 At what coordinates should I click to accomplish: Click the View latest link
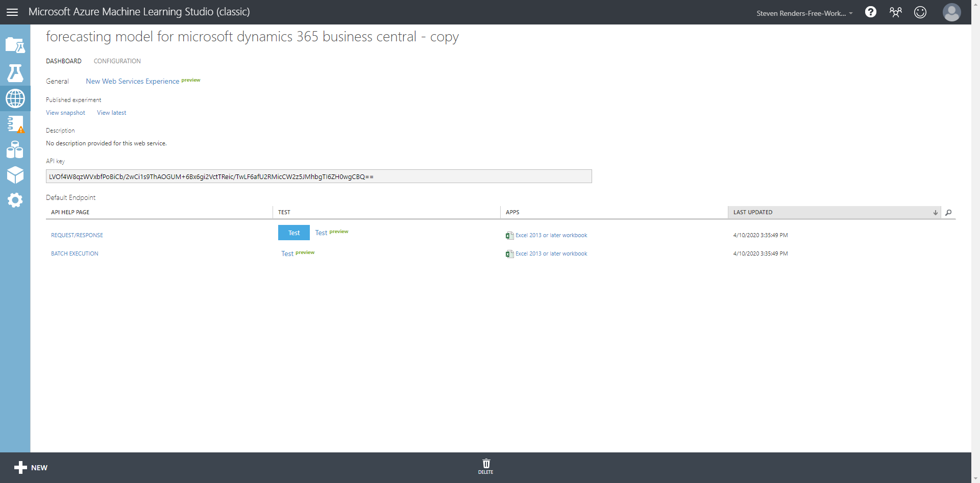pyautogui.click(x=111, y=113)
